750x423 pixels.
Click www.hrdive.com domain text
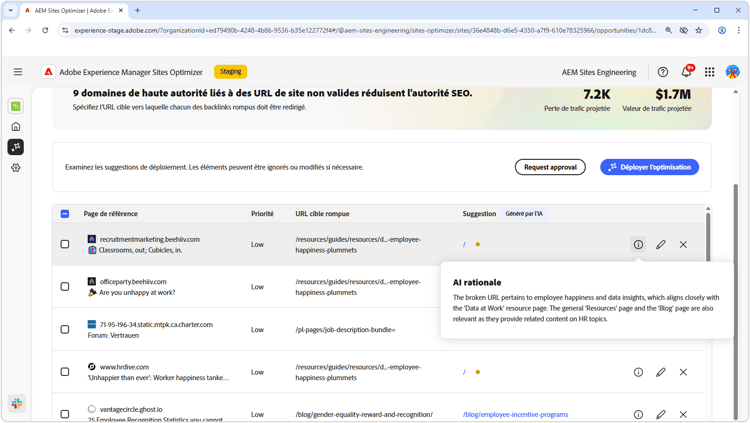[x=124, y=367]
